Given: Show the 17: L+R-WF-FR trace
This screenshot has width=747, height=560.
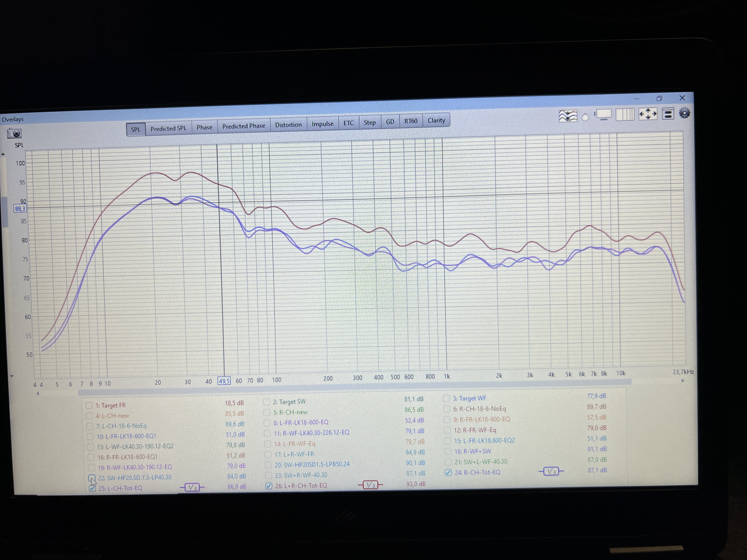Looking at the screenshot, I should point(268,454).
